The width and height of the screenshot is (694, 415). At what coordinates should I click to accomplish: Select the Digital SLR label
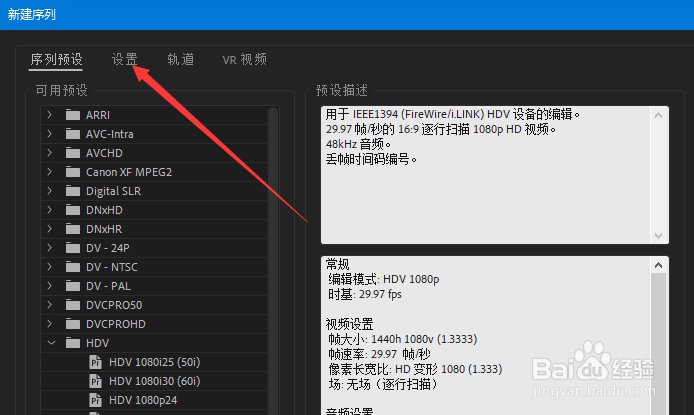point(113,191)
